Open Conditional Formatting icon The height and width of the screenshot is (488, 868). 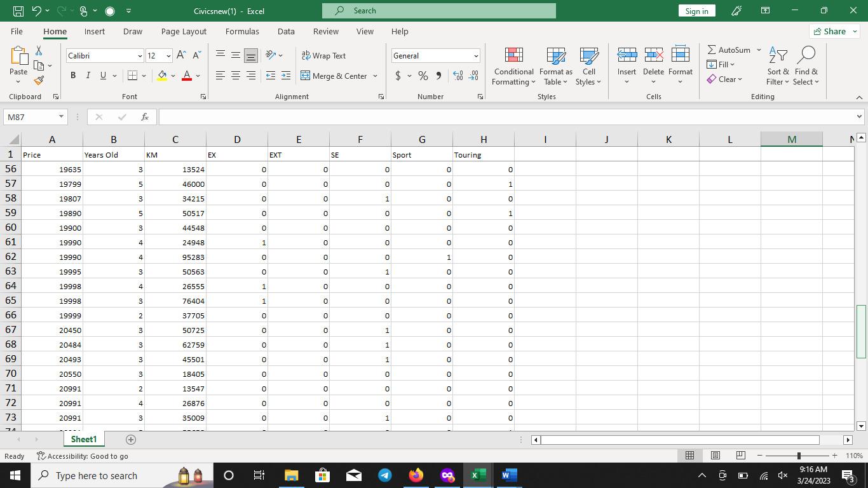[513, 66]
